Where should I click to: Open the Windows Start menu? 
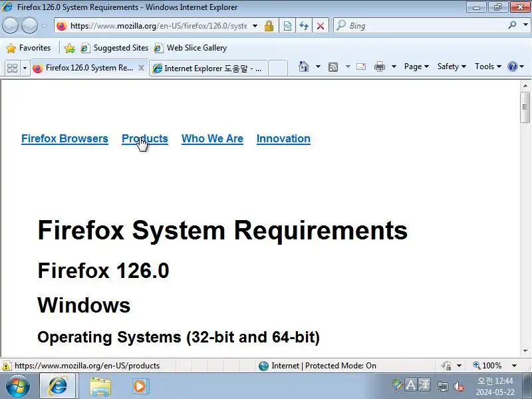[x=18, y=386]
